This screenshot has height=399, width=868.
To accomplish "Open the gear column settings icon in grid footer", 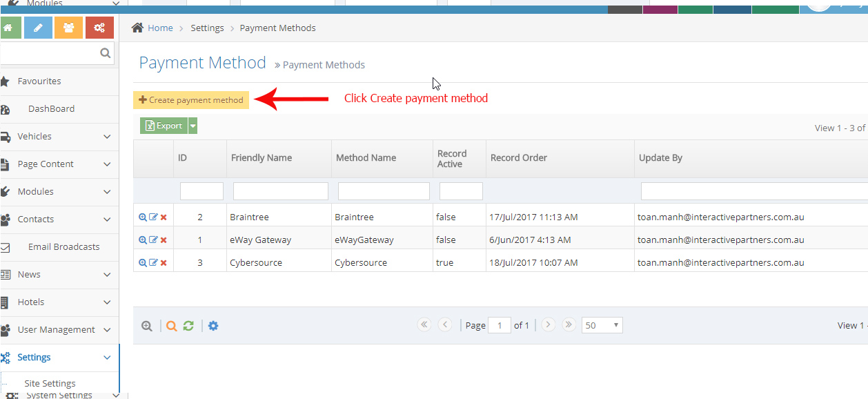I will 213,325.
